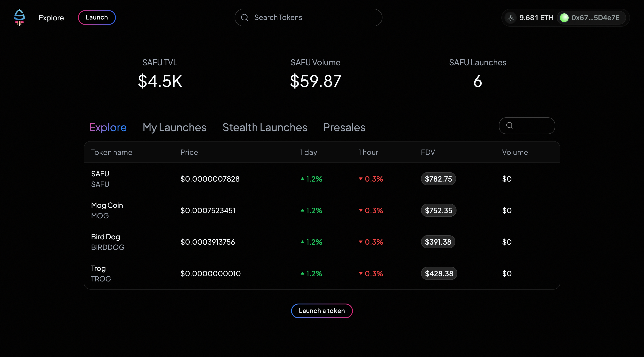Click the Launch a token button
Viewport: 644px width, 357px height.
(322, 311)
